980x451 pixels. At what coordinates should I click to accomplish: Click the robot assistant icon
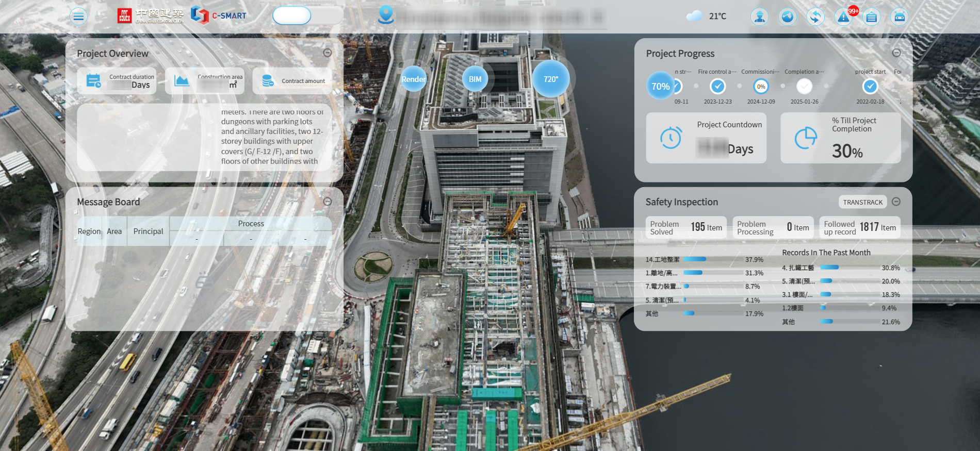click(x=900, y=17)
